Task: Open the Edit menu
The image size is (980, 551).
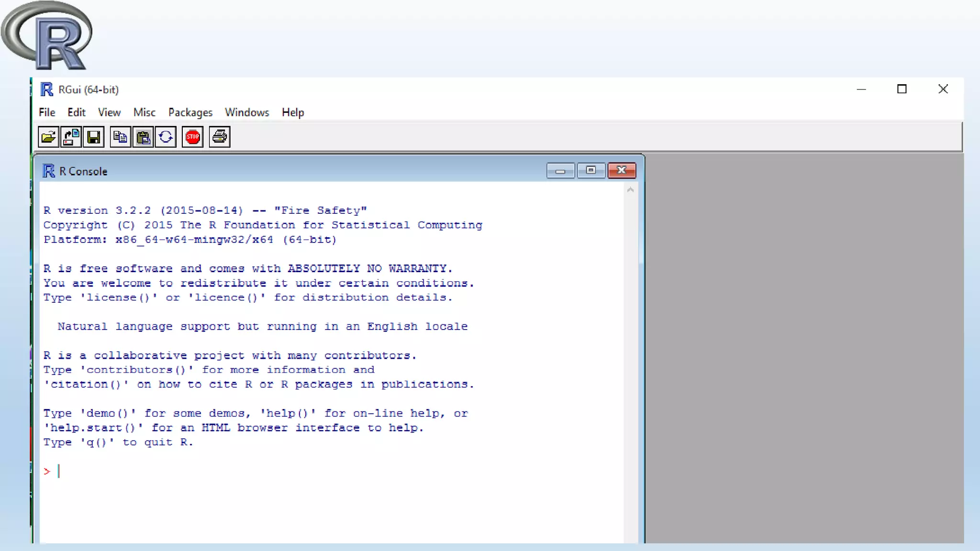Action: point(76,112)
